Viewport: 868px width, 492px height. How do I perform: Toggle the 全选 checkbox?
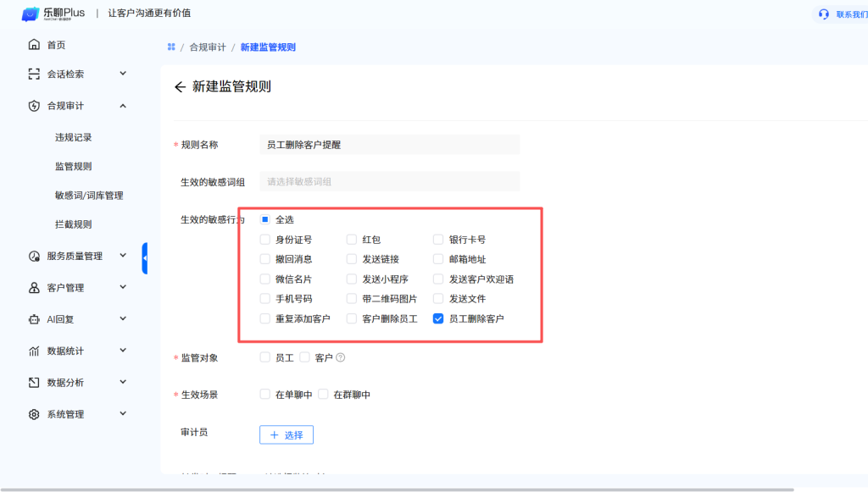click(265, 219)
